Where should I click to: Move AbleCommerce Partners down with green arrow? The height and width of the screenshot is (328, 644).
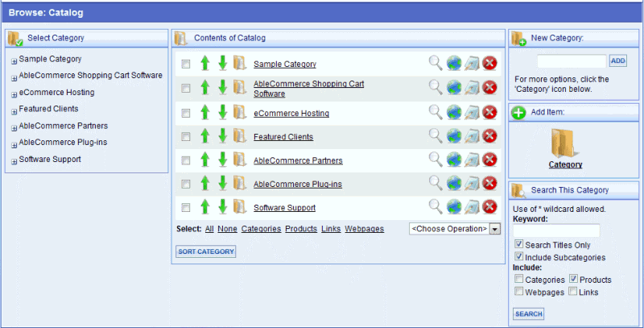tap(223, 160)
